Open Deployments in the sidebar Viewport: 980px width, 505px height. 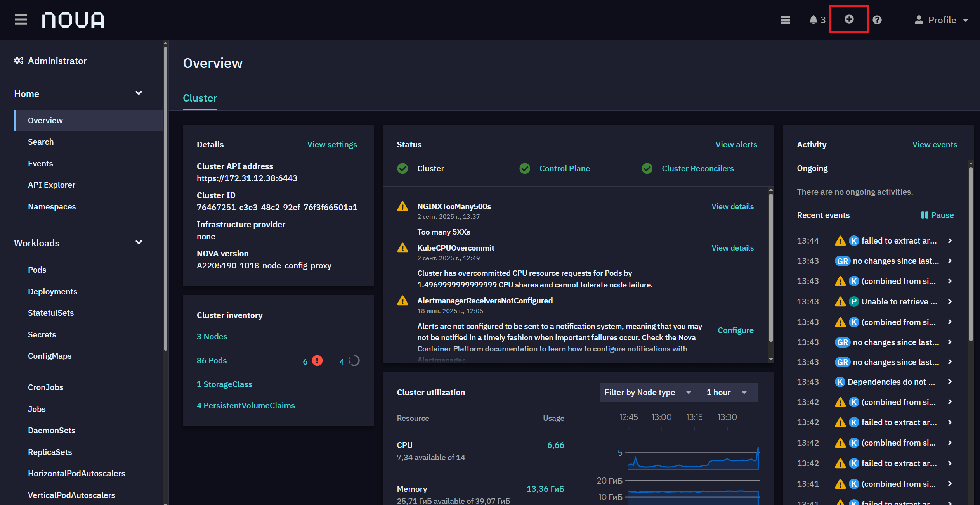(x=52, y=291)
